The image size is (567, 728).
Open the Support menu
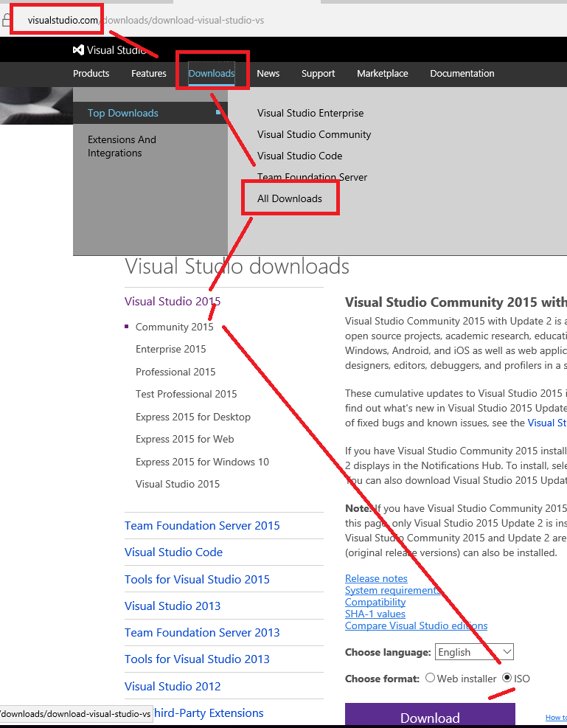tap(318, 73)
